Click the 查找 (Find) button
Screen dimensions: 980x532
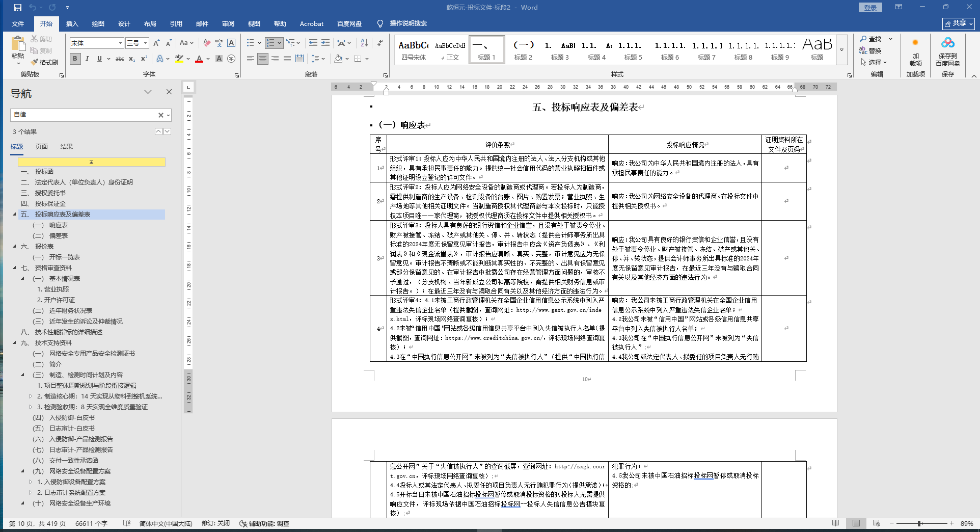(x=871, y=39)
